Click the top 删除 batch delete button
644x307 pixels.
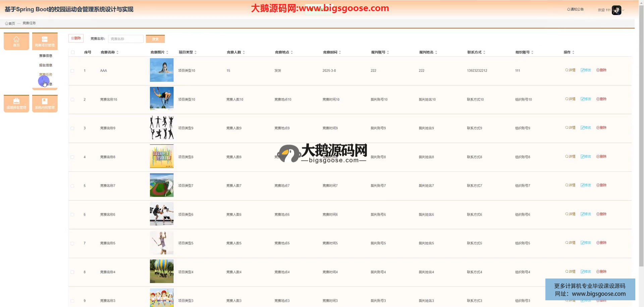tap(76, 39)
